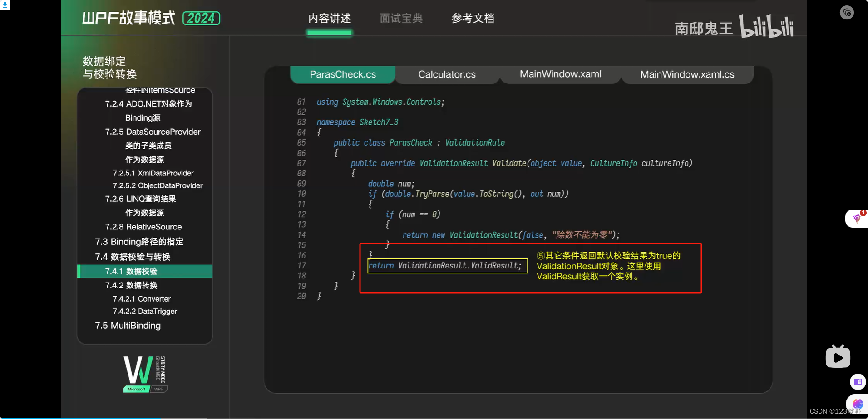Click the 'double.TryParse' if statement line
The height and width of the screenshot is (419, 868).
pyautogui.click(x=468, y=194)
